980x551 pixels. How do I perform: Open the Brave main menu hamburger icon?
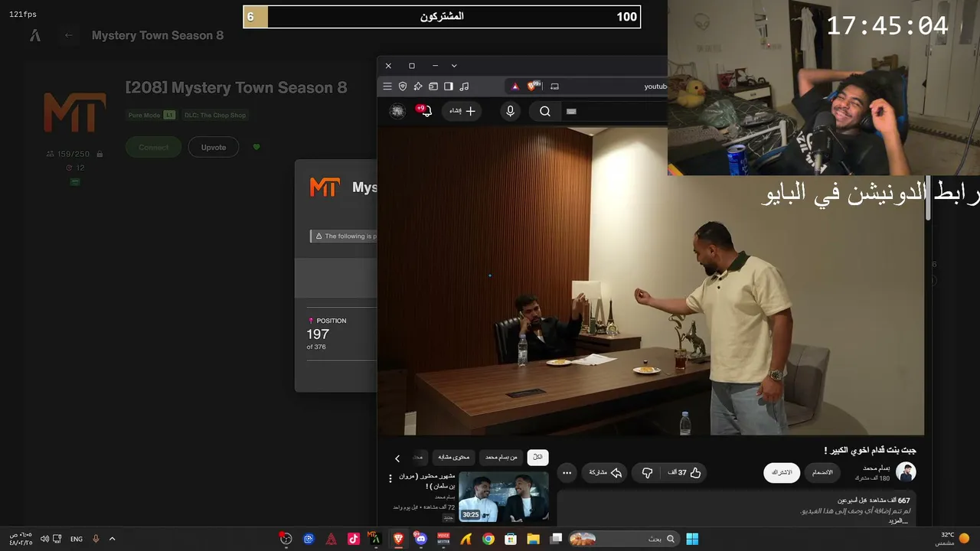387,86
